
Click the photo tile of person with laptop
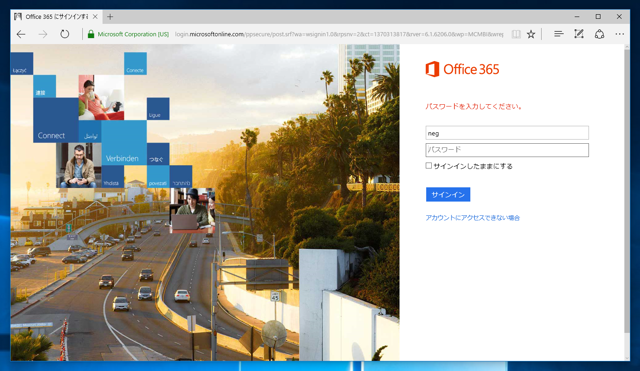(x=192, y=210)
